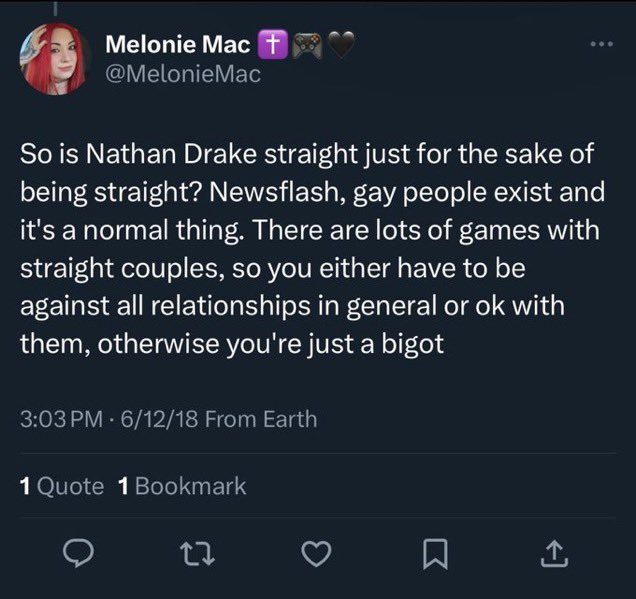Screen dimensions: 636x599
Task: Like the tweet with heart icon
Action: tap(316, 554)
